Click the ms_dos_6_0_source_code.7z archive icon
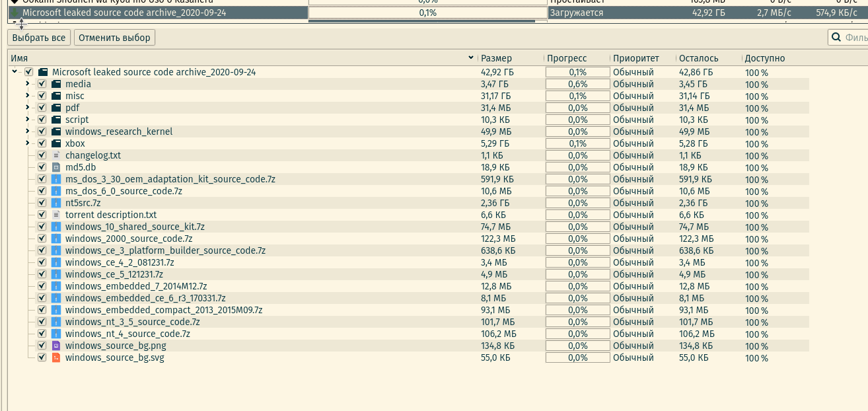Screen dimensions: 868x411 click(56, 191)
